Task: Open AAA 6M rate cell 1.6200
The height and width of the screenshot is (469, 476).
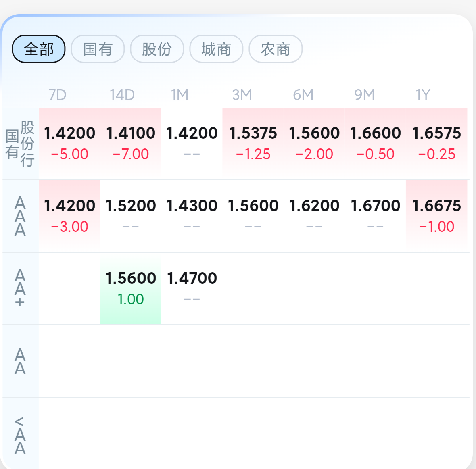Action: point(314,216)
